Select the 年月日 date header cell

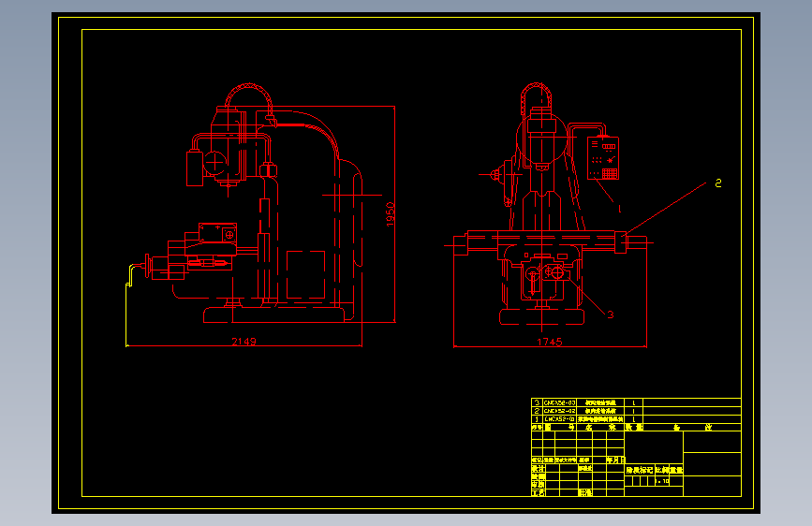(x=615, y=460)
